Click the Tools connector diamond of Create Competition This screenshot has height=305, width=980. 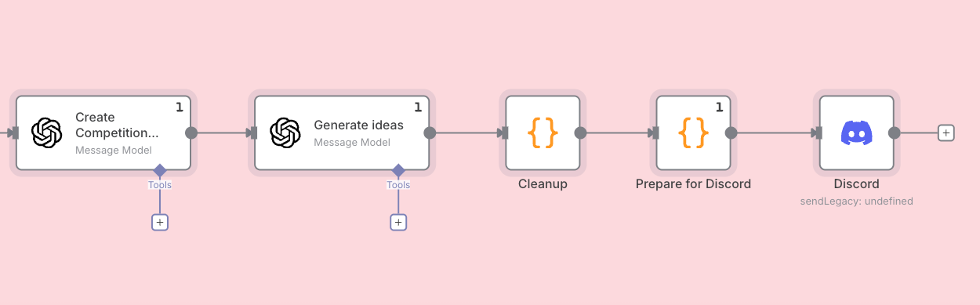[x=160, y=170]
